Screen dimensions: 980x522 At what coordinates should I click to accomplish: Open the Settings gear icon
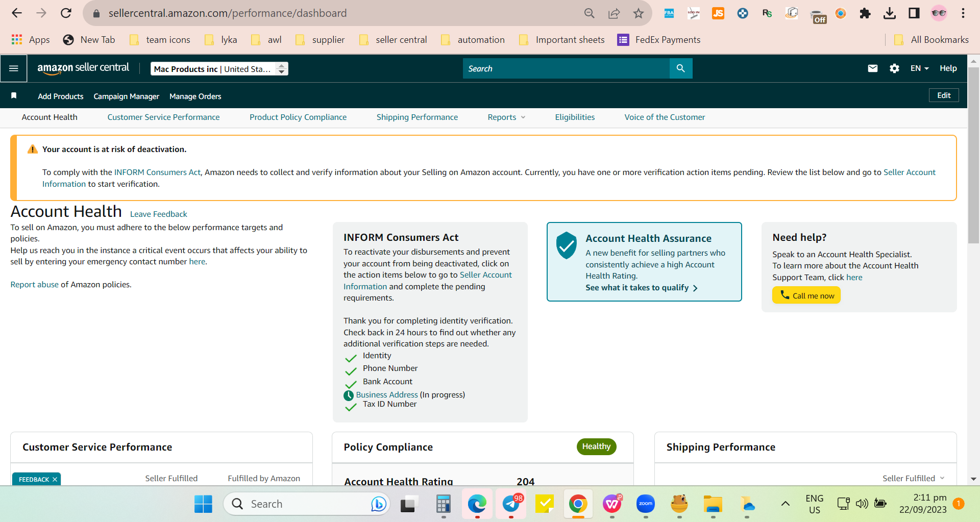click(x=894, y=68)
